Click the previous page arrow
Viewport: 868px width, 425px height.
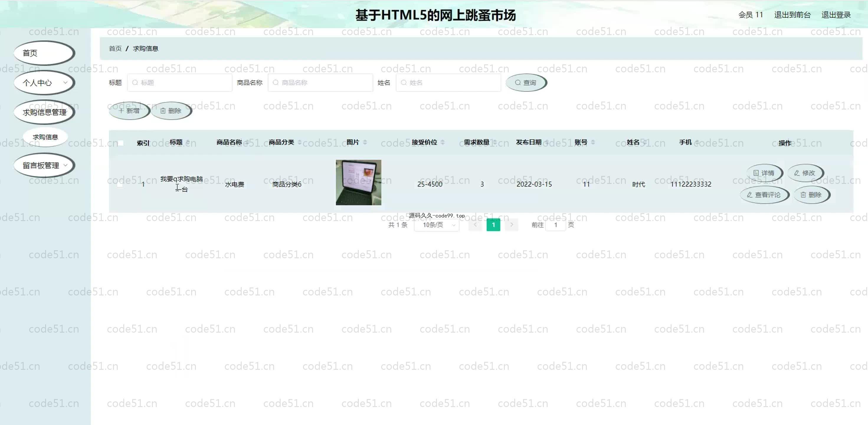tap(475, 225)
